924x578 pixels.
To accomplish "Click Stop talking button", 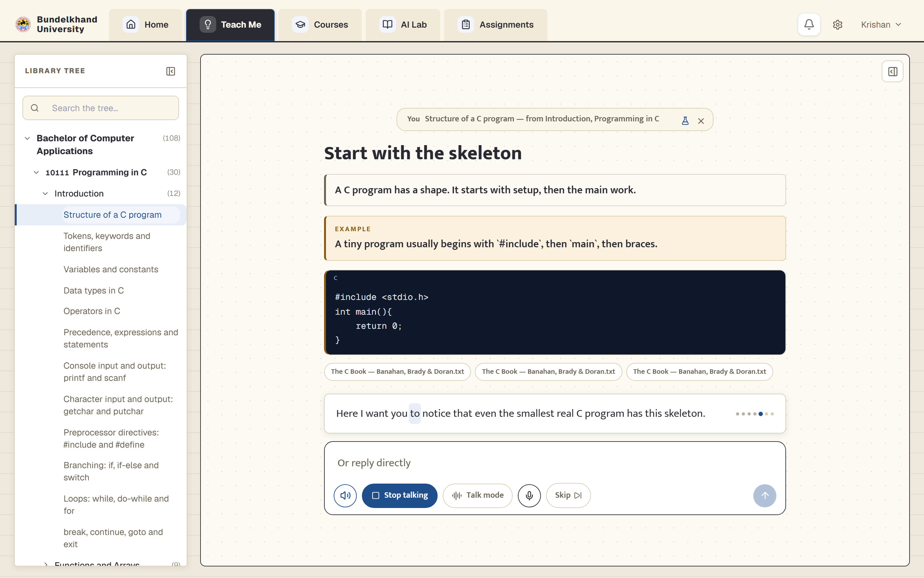I will [399, 495].
